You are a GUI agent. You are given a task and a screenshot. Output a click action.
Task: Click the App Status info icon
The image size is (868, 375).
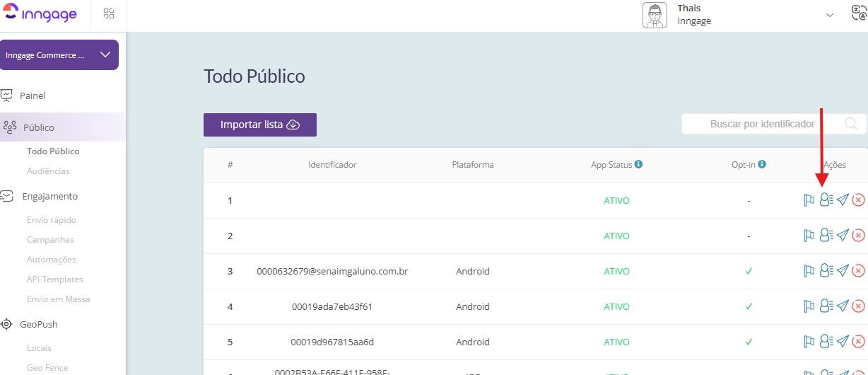[639, 164]
